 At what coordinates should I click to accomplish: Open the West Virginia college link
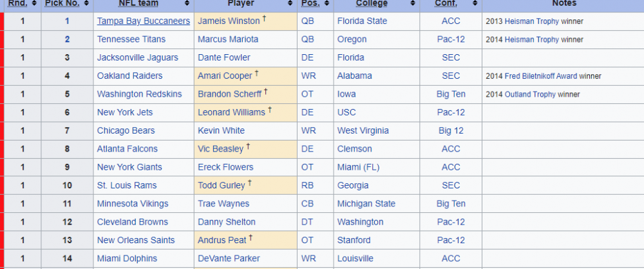point(363,131)
